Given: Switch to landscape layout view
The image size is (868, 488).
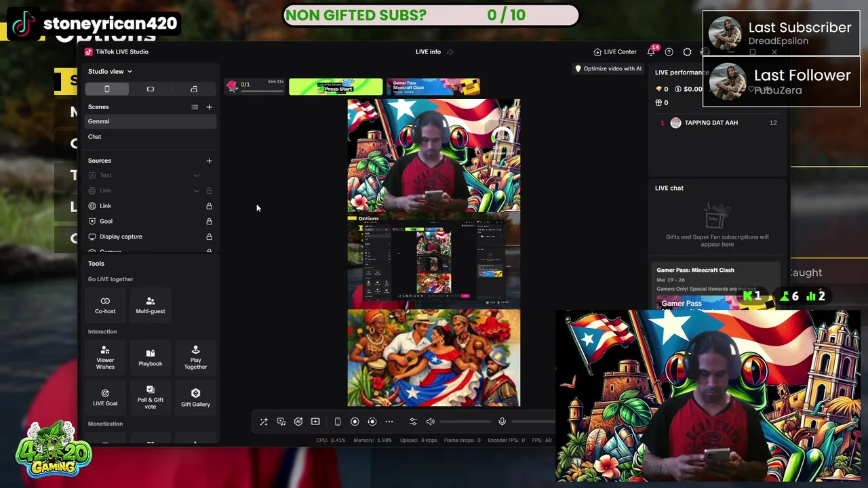Looking at the screenshot, I should point(151,89).
